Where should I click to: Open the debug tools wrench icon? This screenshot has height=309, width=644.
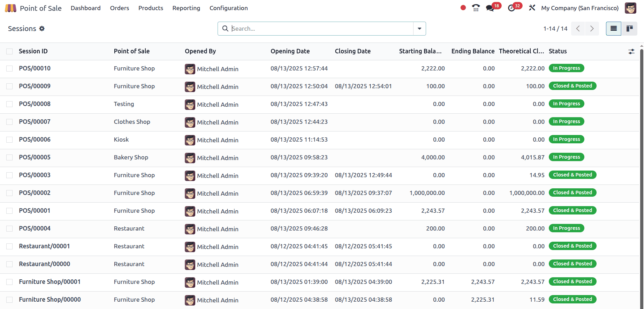coord(532,8)
